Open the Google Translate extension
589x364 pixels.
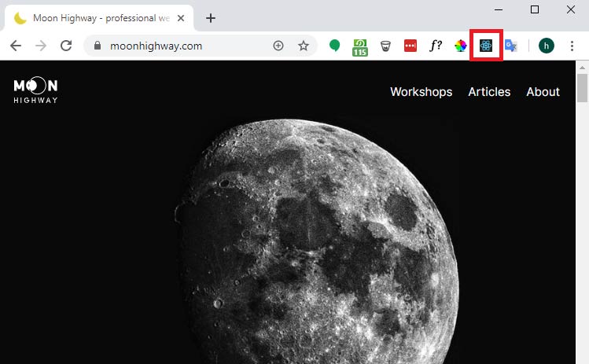(511, 46)
